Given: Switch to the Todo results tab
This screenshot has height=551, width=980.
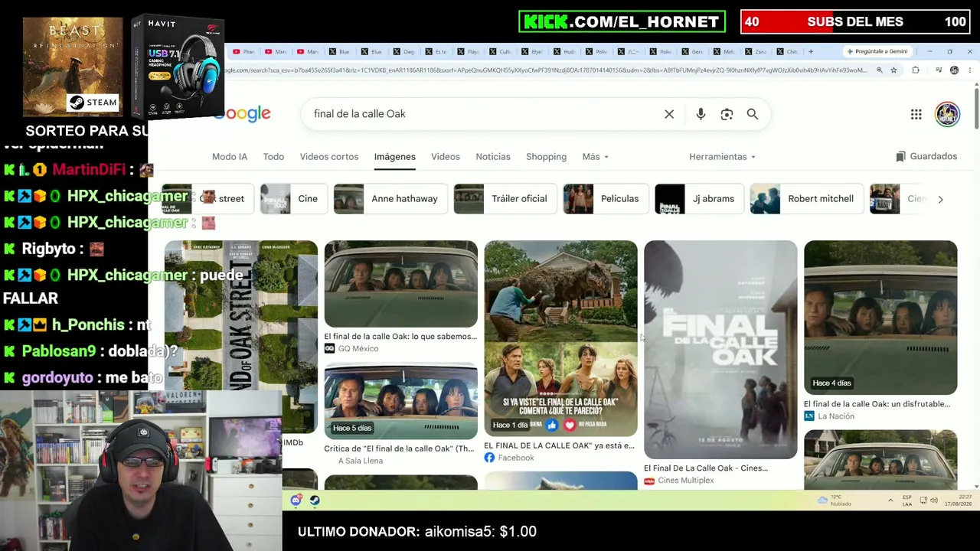Looking at the screenshot, I should tap(273, 157).
